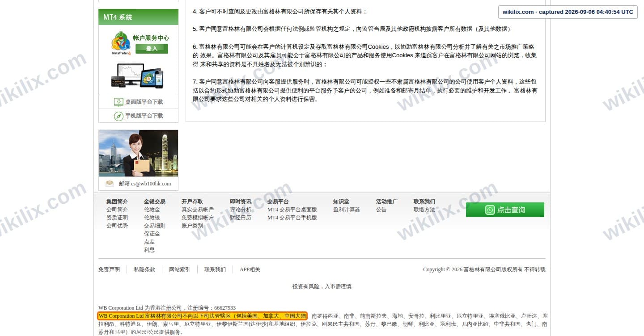Open 点差 footer link

[149, 242]
